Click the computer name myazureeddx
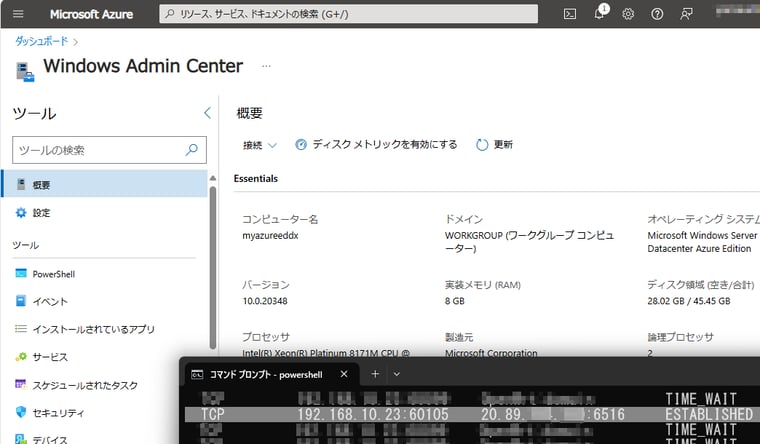Viewport: 760px width, 444px height. [x=270, y=236]
